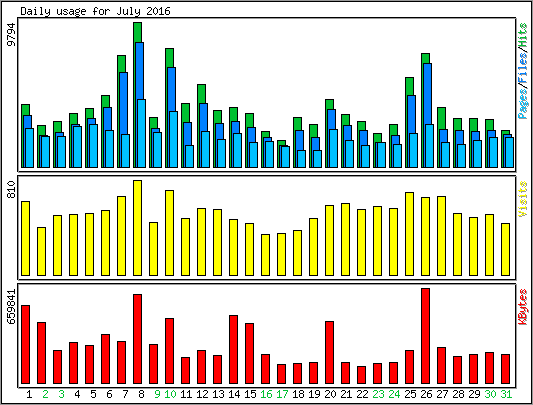Click day label 21 on the axis
This screenshot has height=405, width=533.
346,394
